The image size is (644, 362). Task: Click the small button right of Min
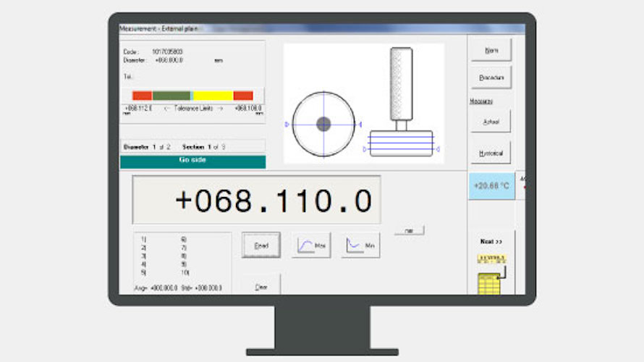tap(409, 230)
